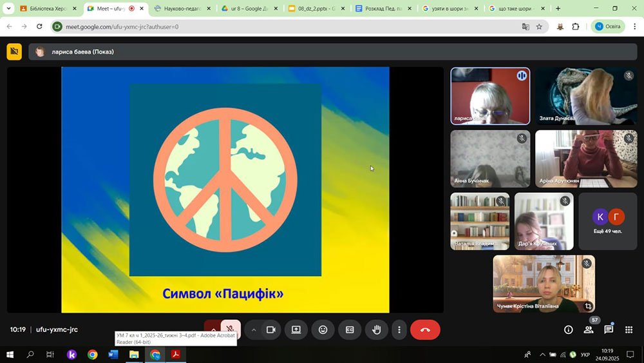Open Adobe Acrobat Reader from taskbar

pos(176,355)
